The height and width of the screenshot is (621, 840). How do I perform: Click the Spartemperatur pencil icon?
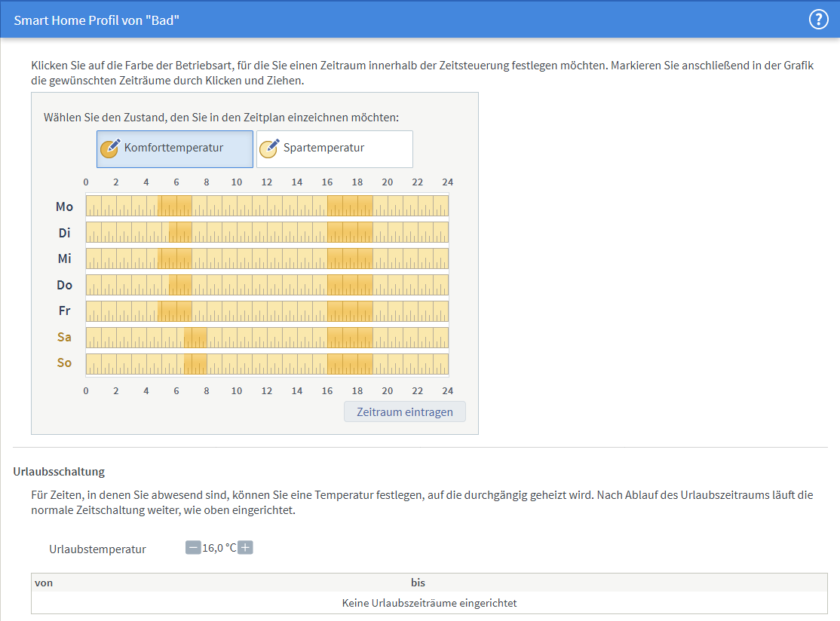269,148
